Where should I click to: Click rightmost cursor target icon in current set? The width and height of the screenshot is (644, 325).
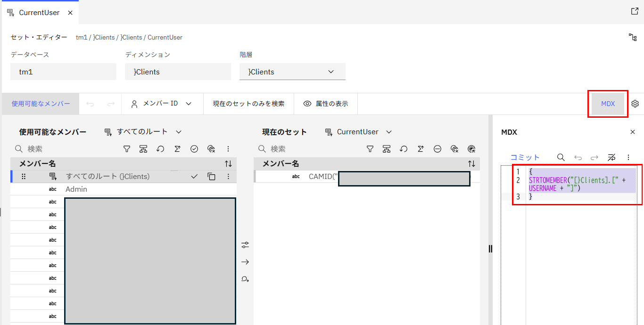pos(471,149)
